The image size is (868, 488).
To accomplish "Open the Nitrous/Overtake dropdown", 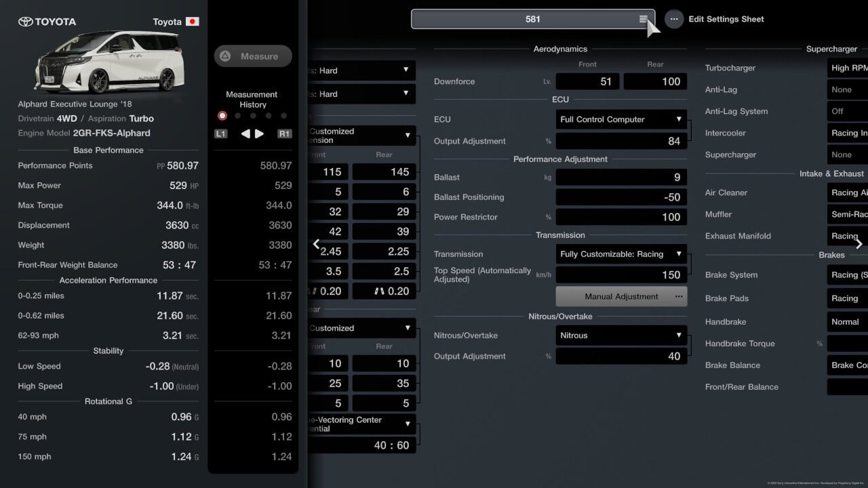I will (621, 335).
